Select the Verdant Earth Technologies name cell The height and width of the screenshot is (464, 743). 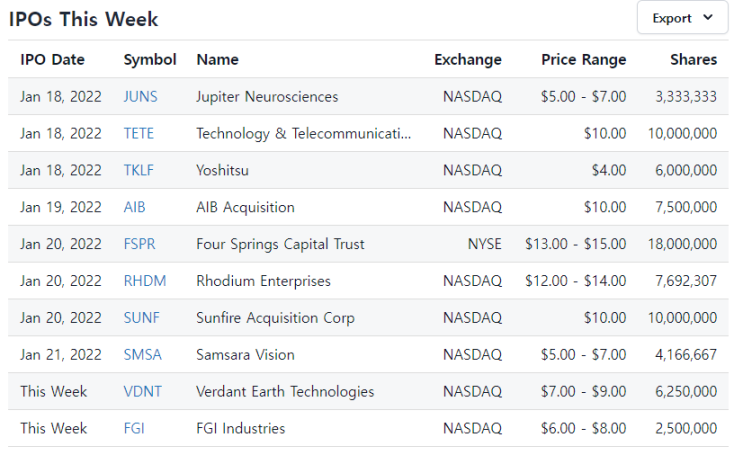pyautogui.click(x=285, y=392)
